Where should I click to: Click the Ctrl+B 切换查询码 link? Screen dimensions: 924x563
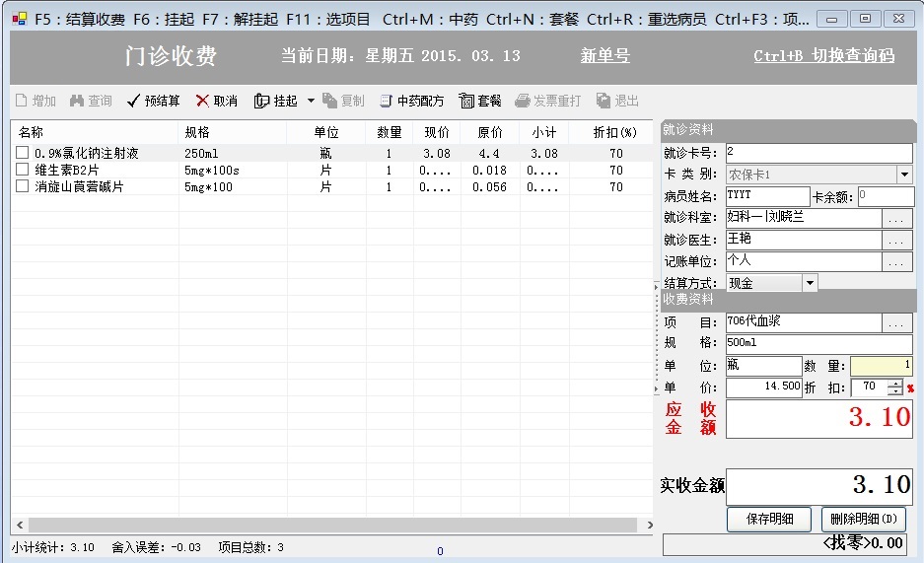[823, 55]
